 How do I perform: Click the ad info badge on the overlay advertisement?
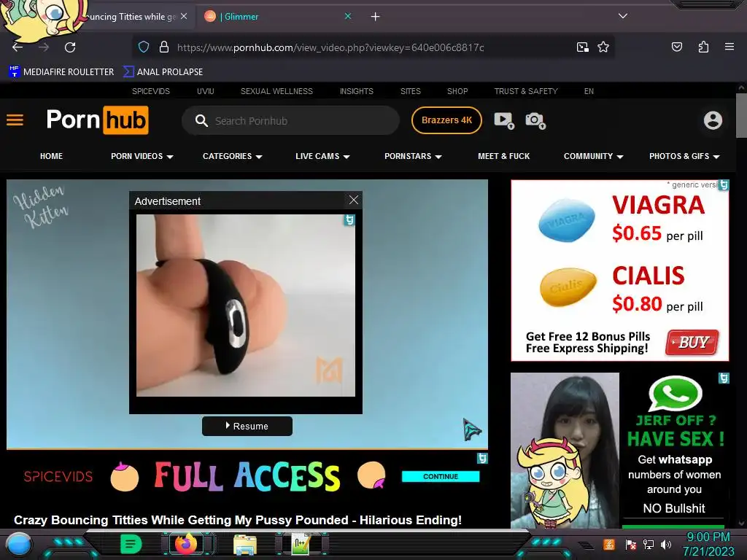click(349, 220)
